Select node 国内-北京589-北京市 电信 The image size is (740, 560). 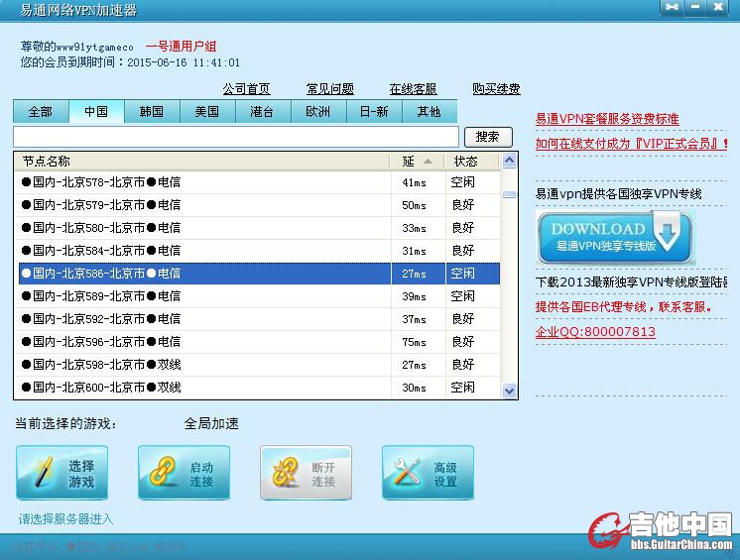point(259,296)
